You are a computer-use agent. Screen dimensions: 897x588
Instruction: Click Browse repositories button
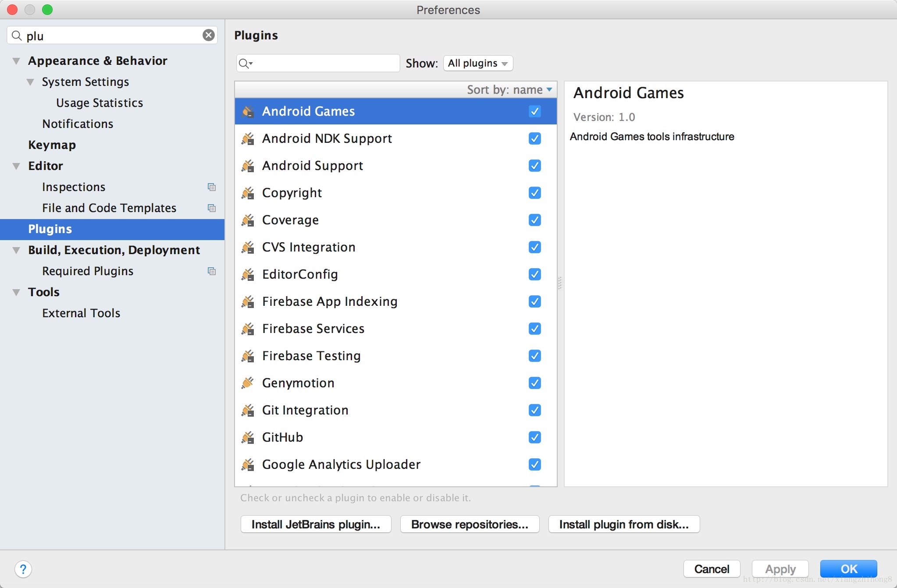tap(470, 524)
